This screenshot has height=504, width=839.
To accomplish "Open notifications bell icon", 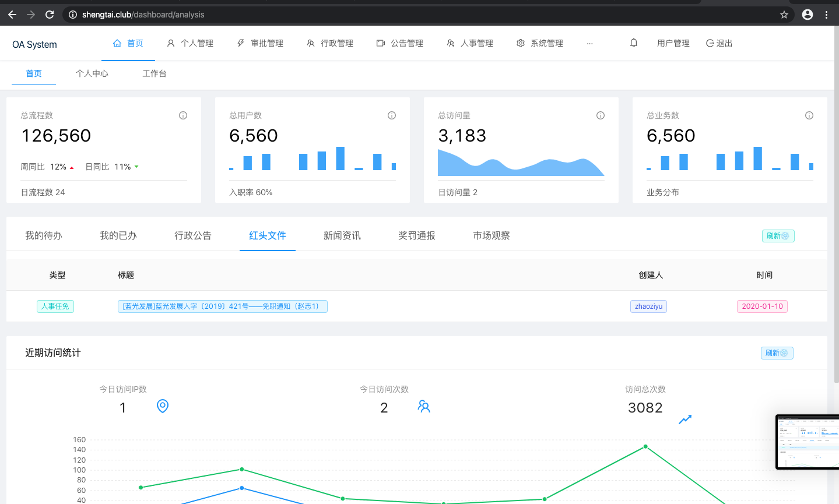I will tap(634, 43).
